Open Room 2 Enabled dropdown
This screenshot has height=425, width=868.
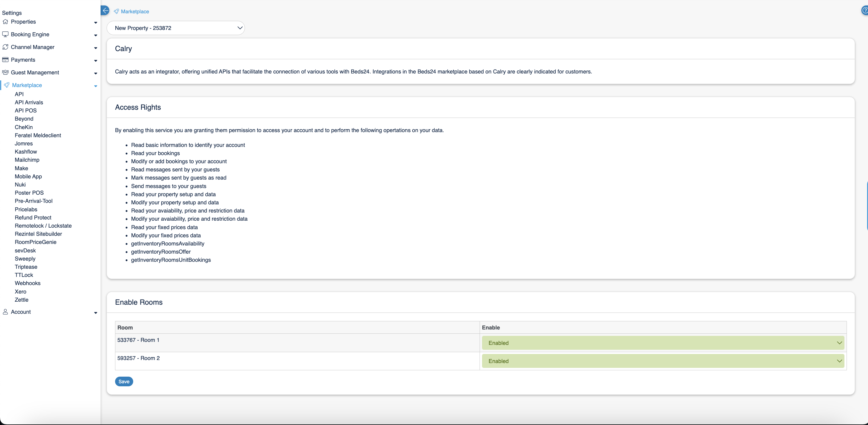(x=663, y=361)
